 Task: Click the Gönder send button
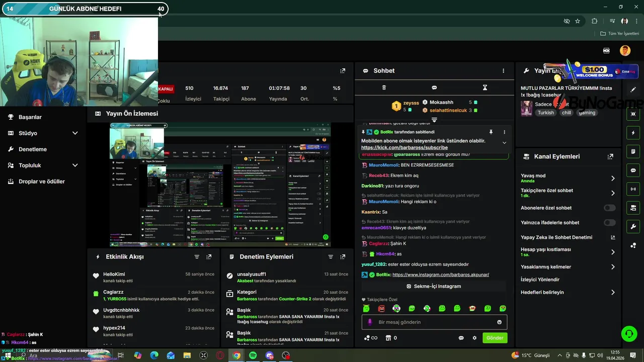[x=495, y=338]
